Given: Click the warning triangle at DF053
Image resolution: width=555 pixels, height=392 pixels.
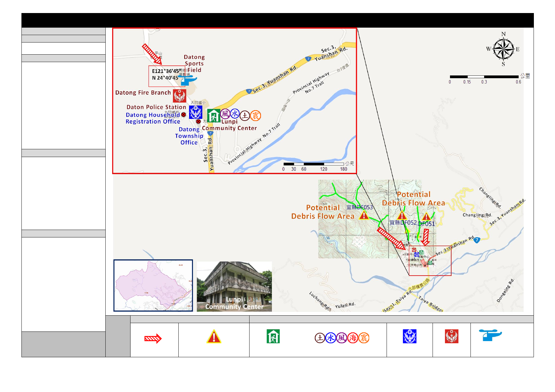Looking at the screenshot, I should click(364, 215).
